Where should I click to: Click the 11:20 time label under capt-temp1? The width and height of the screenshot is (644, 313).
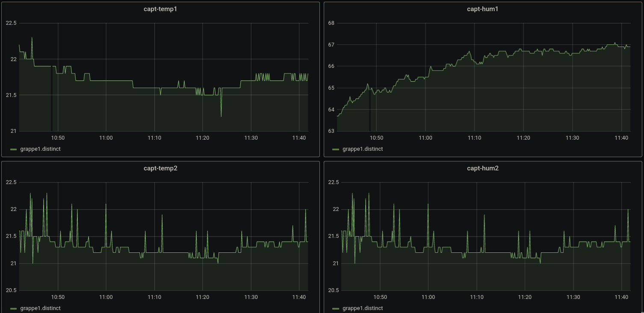[202, 138]
